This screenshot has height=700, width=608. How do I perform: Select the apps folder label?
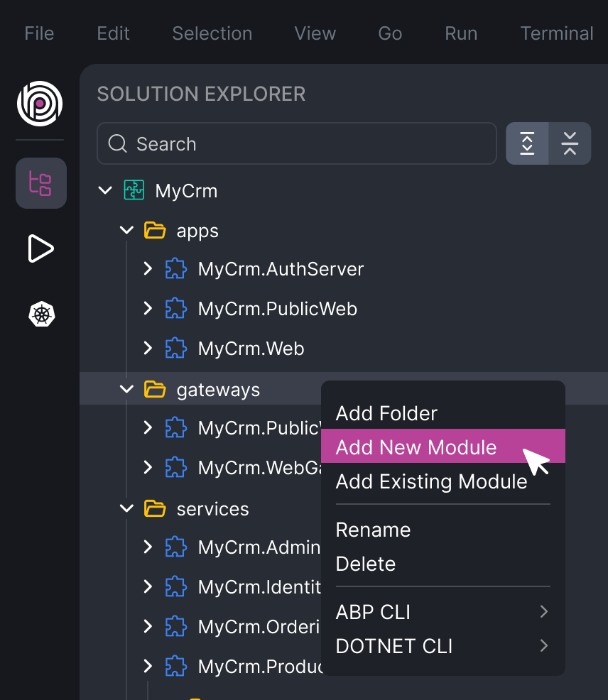tap(197, 231)
